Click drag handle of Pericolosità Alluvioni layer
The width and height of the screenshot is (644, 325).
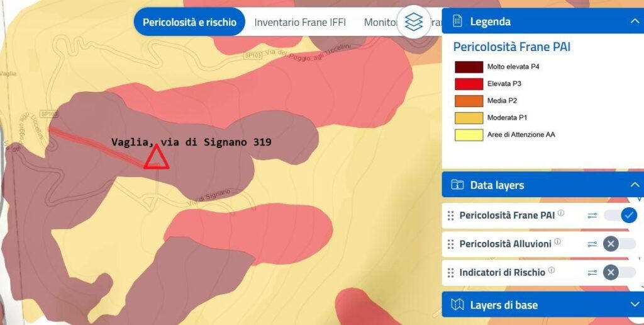click(x=450, y=244)
